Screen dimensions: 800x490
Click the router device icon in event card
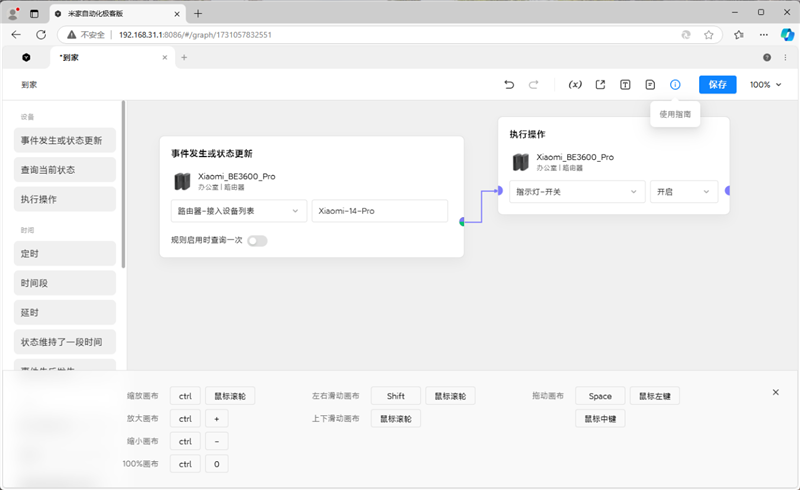[x=182, y=181]
